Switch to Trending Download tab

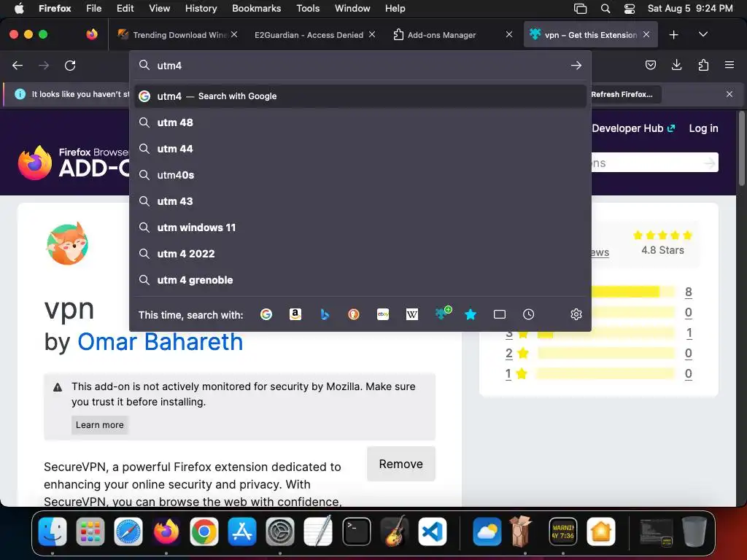[177, 35]
